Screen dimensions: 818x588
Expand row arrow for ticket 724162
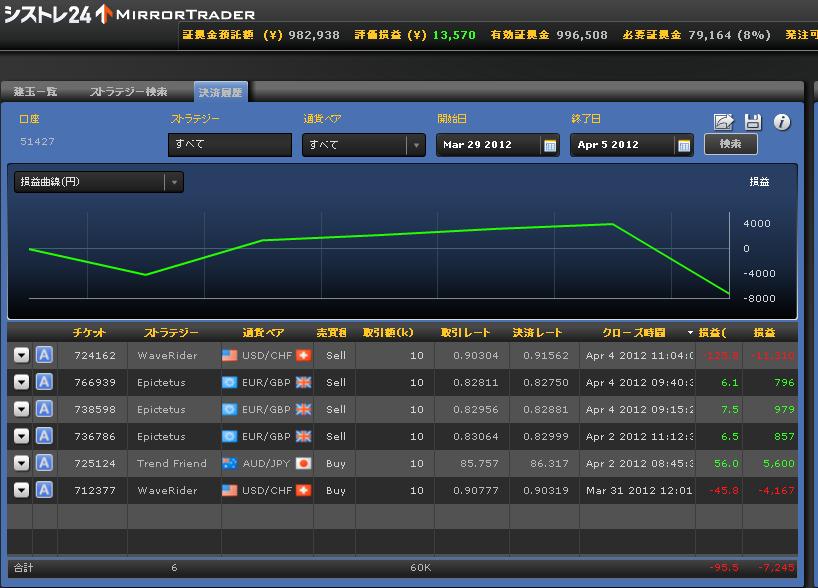[21, 355]
